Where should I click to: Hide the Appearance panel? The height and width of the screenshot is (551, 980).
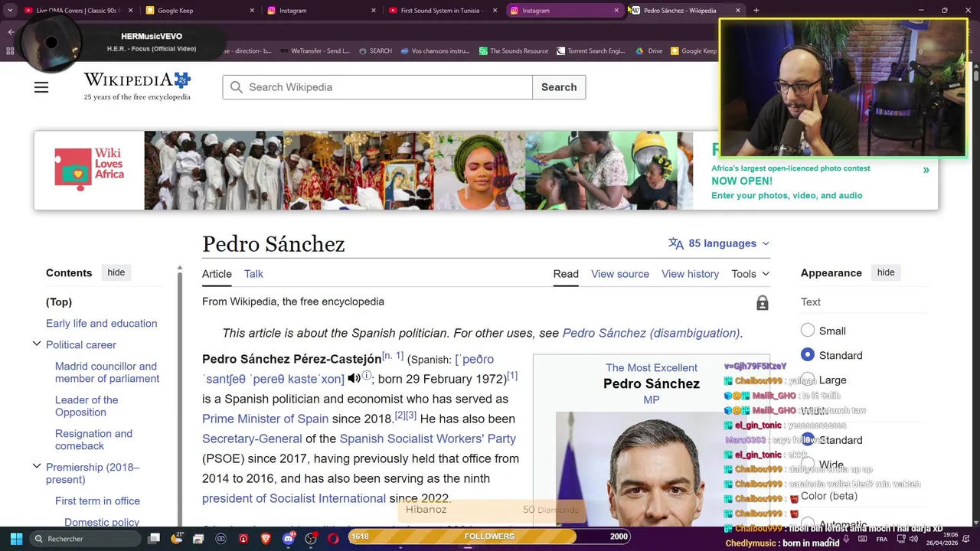tap(886, 272)
